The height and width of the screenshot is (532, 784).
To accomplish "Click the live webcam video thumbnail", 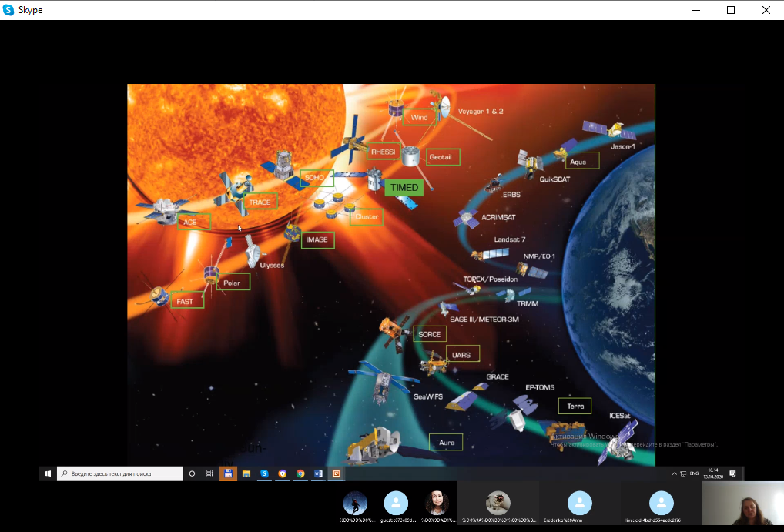I will pyautogui.click(x=743, y=503).
